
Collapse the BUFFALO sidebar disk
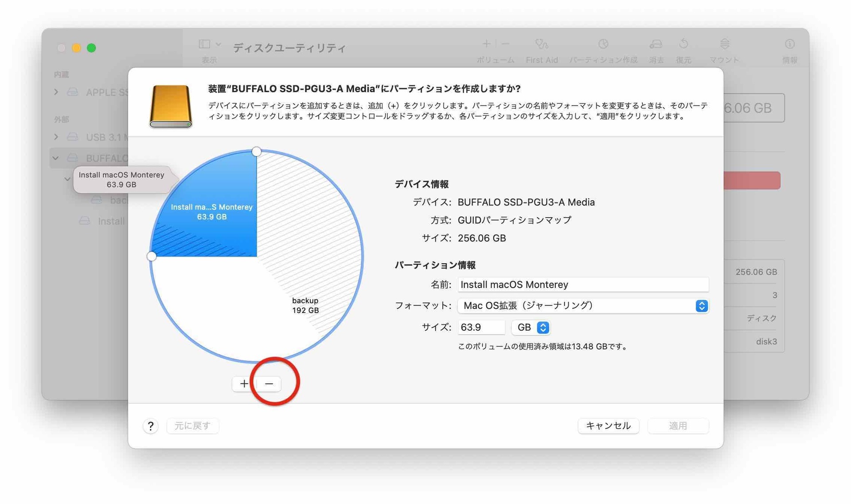[x=56, y=158]
